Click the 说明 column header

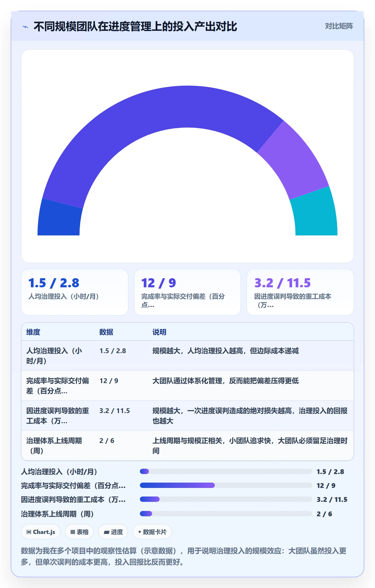pos(159,332)
